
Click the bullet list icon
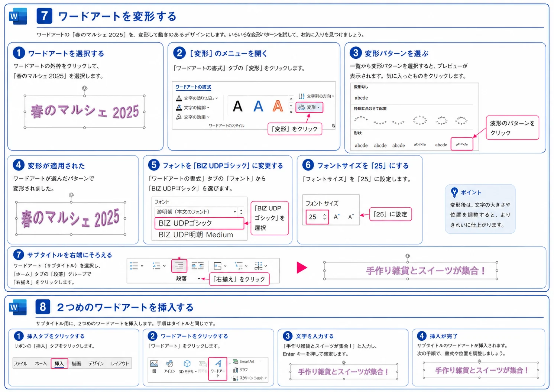(x=134, y=266)
